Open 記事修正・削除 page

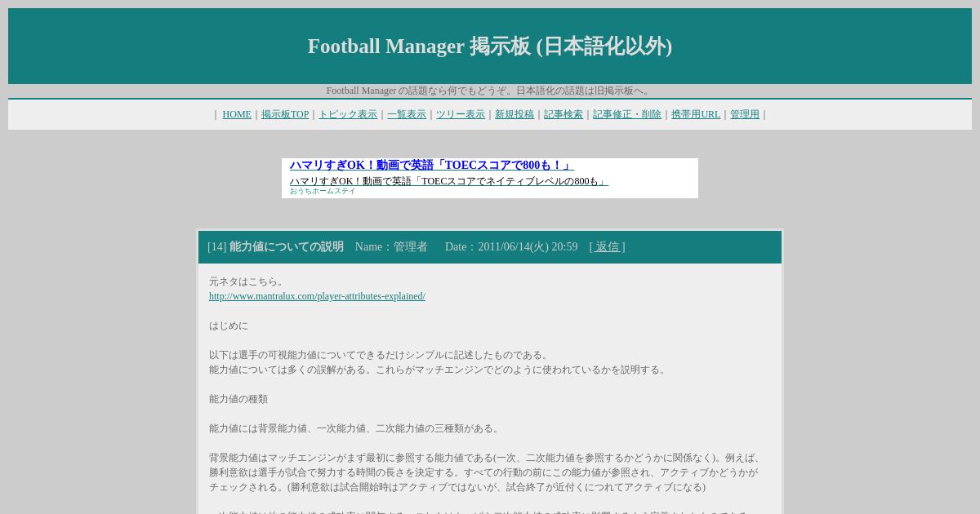(627, 115)
